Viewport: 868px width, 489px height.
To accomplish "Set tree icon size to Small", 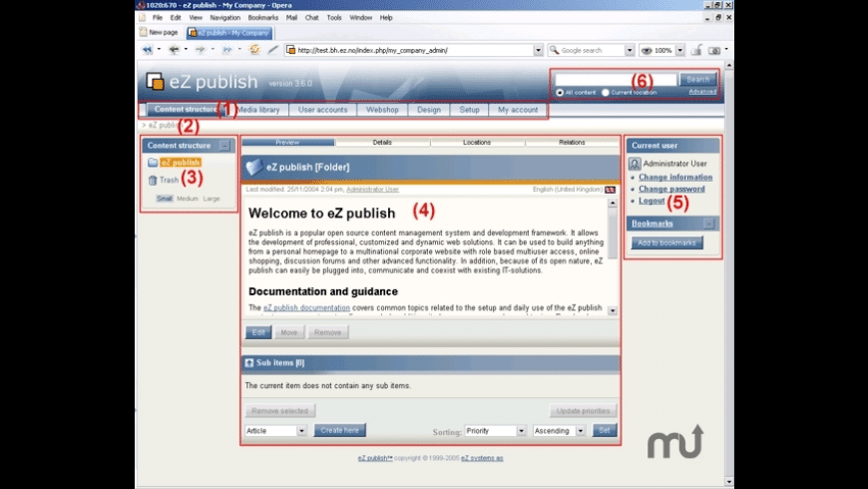I will click(165, 199).
